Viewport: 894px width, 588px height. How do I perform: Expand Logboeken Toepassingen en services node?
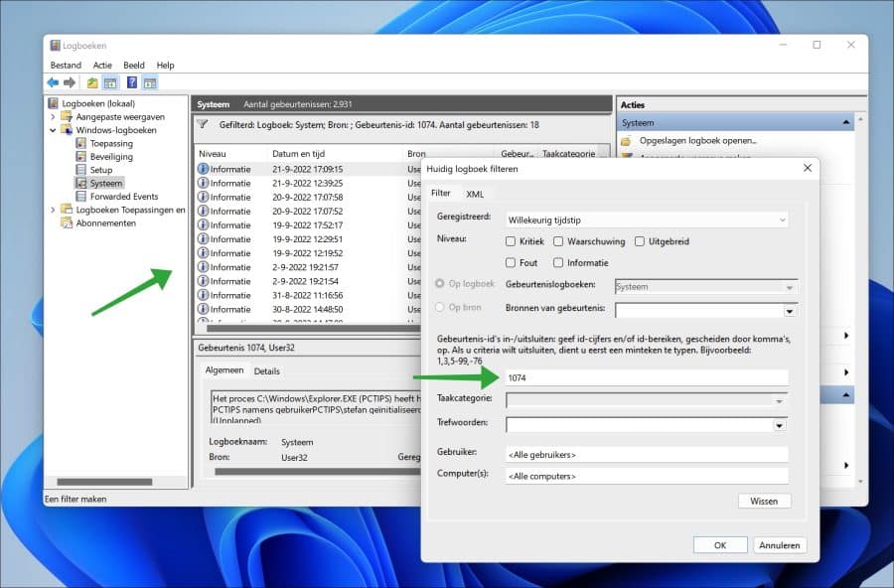(53, 210)
